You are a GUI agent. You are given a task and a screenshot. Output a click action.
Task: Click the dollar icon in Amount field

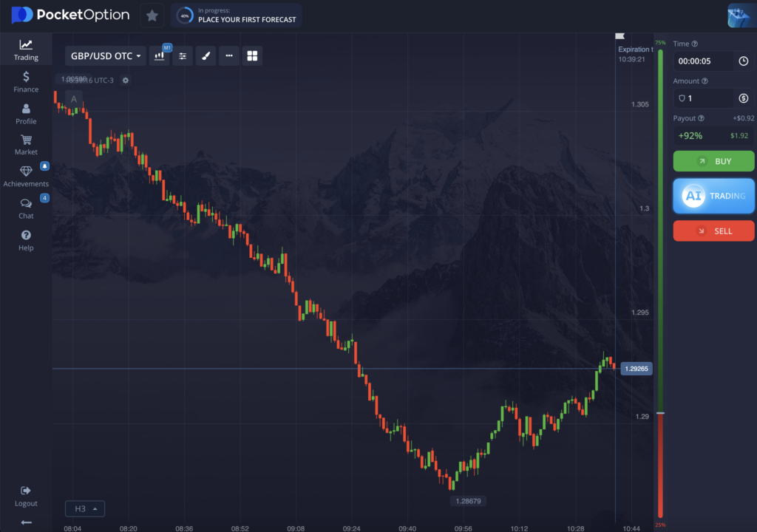click(x=743, y=98)
